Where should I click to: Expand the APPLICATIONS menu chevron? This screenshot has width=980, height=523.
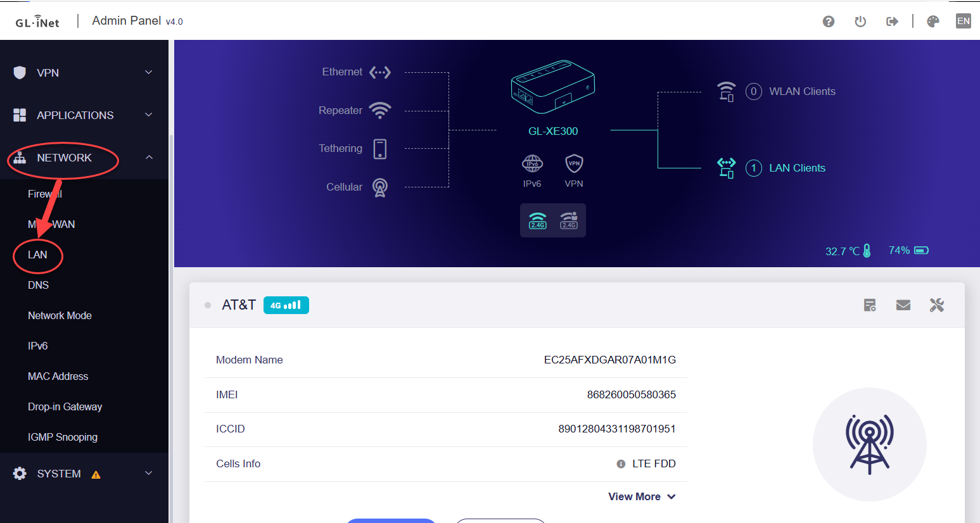(149, 115)
